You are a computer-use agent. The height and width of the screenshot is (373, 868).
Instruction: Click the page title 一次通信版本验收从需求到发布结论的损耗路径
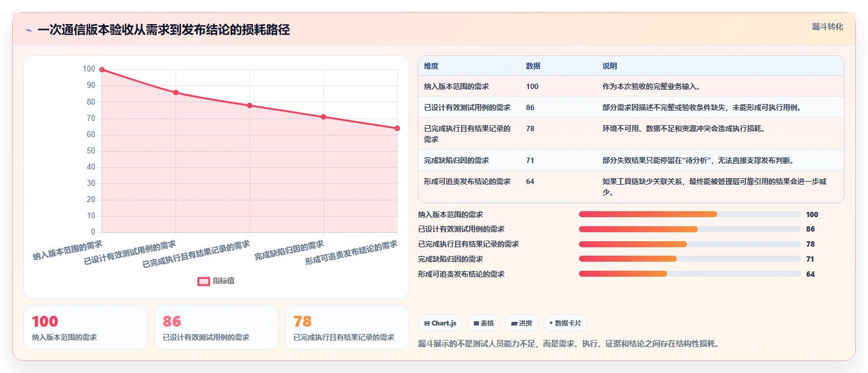point(164,30)
